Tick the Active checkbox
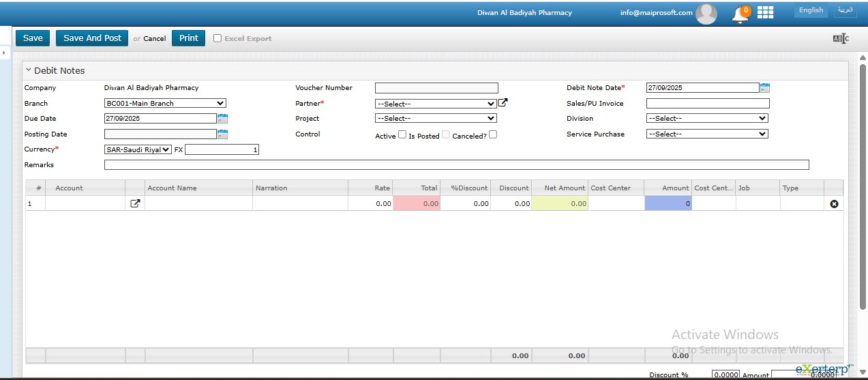The image size is (868, 380). pos(402,135)
